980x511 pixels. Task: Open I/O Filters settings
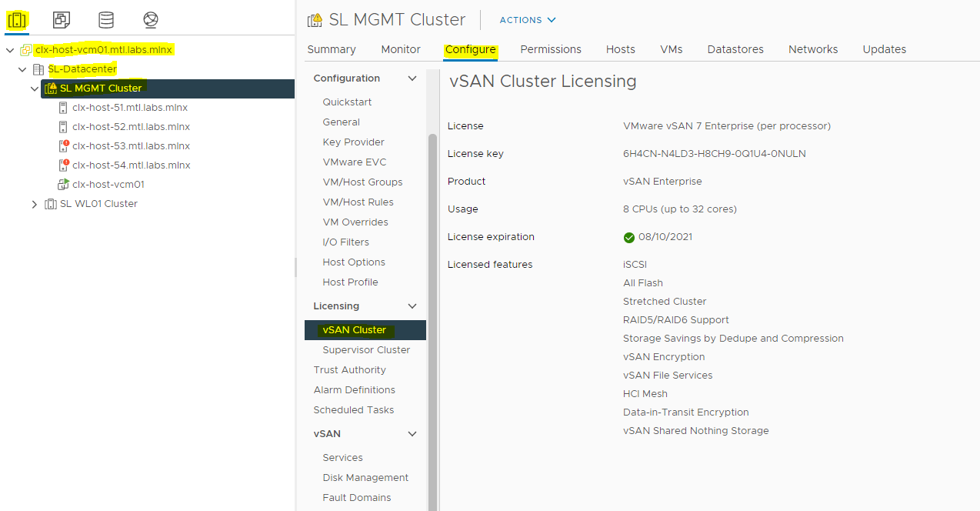346,242
